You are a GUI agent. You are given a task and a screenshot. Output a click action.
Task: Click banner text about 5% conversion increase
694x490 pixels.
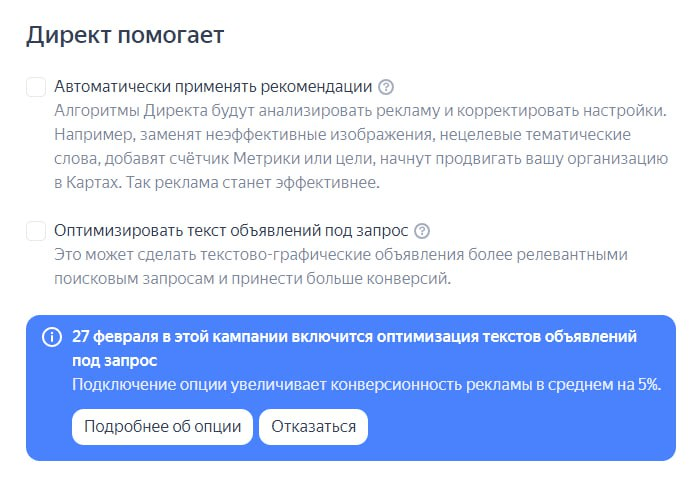[x=366, y=385]
